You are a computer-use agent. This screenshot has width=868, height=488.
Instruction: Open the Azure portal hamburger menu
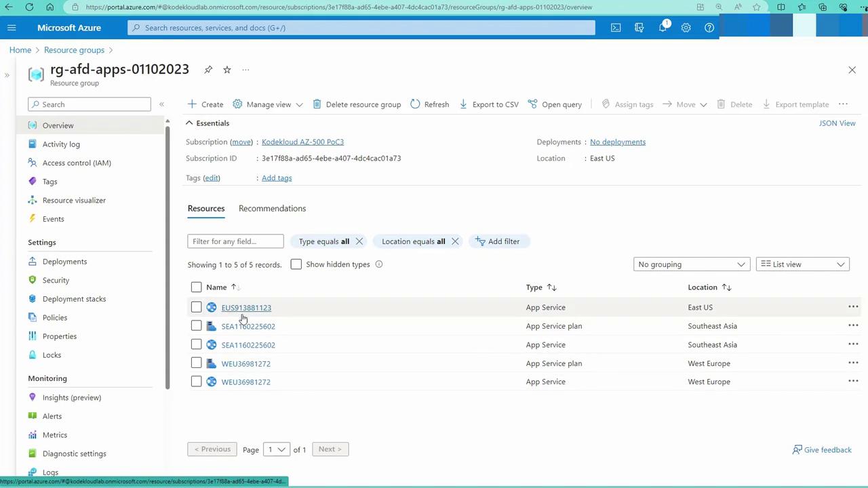pyautogui.click(x=12, y=28)
